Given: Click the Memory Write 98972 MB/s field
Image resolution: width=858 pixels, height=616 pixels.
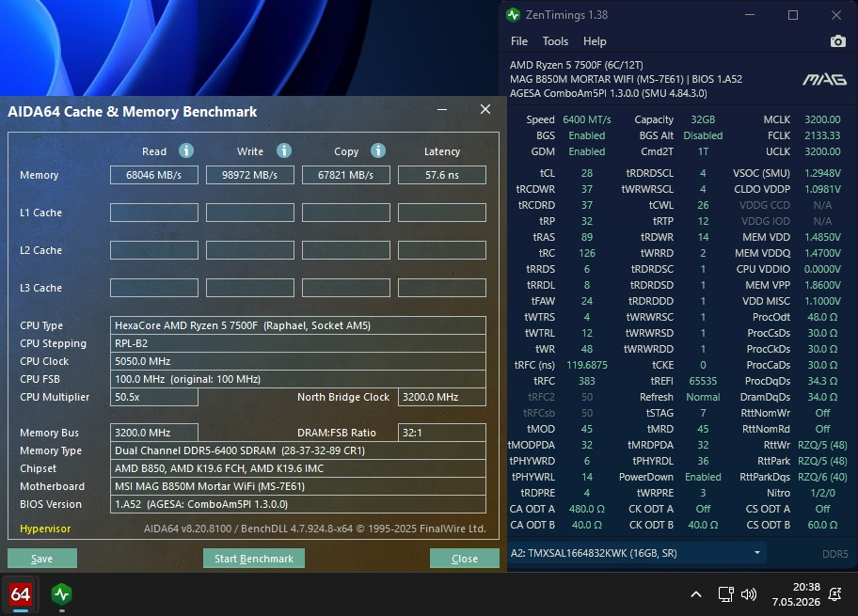Looking at the screenshot, I should [250, 175].
